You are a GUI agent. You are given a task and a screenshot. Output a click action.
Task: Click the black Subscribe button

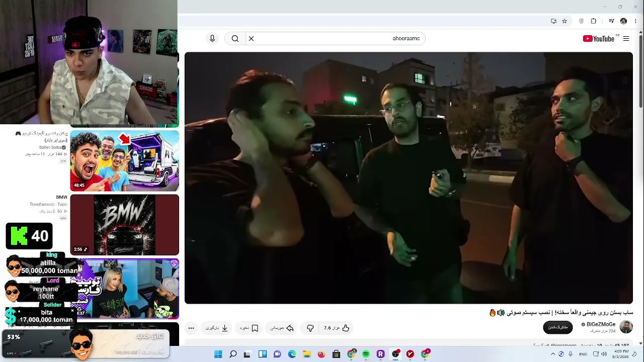pyautogui.click(x=558, y=327)
